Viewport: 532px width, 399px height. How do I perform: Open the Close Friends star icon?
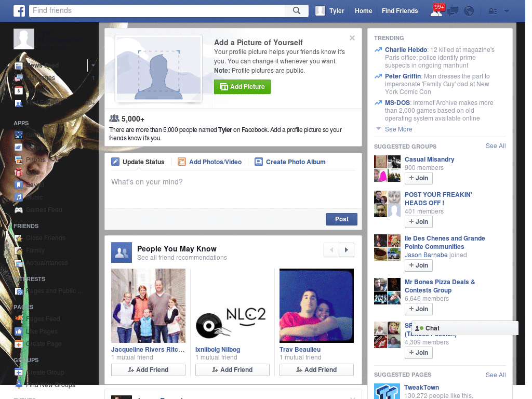19,238
